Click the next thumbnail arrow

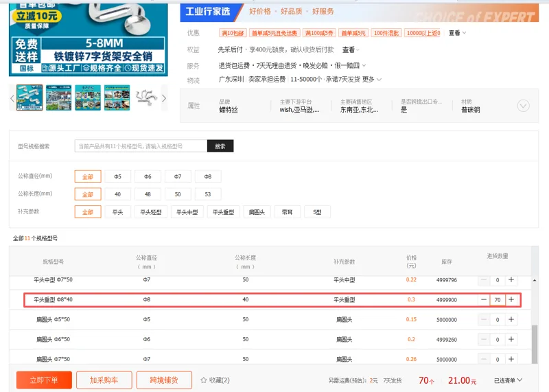point(163,98)
